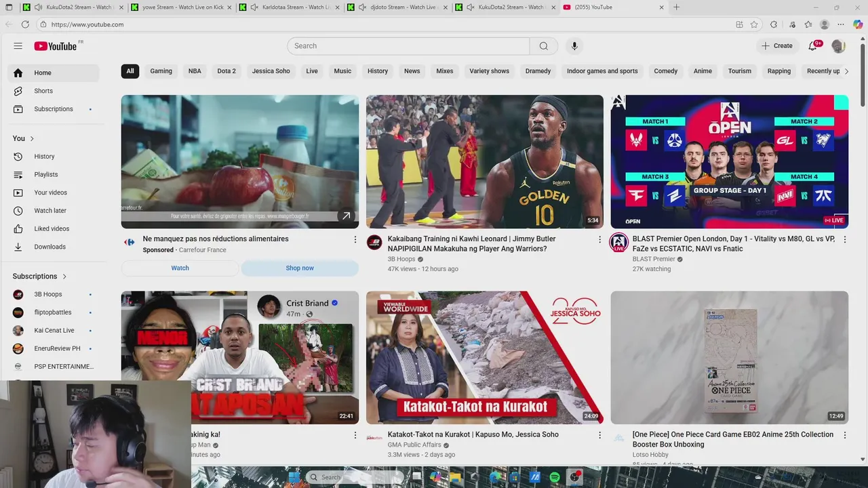Open the YouTube hamburger guide menu
The height and width of the screenshot is (488, 868).
18,46
